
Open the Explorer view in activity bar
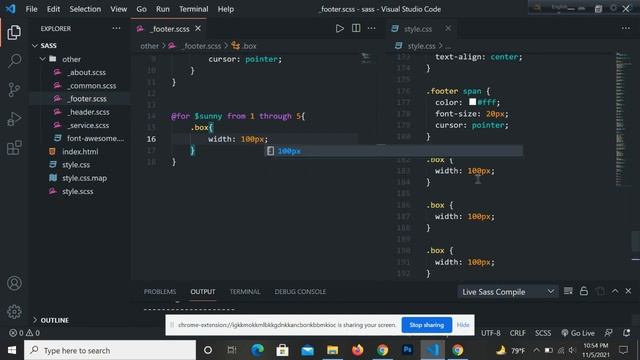pos(14,32)
